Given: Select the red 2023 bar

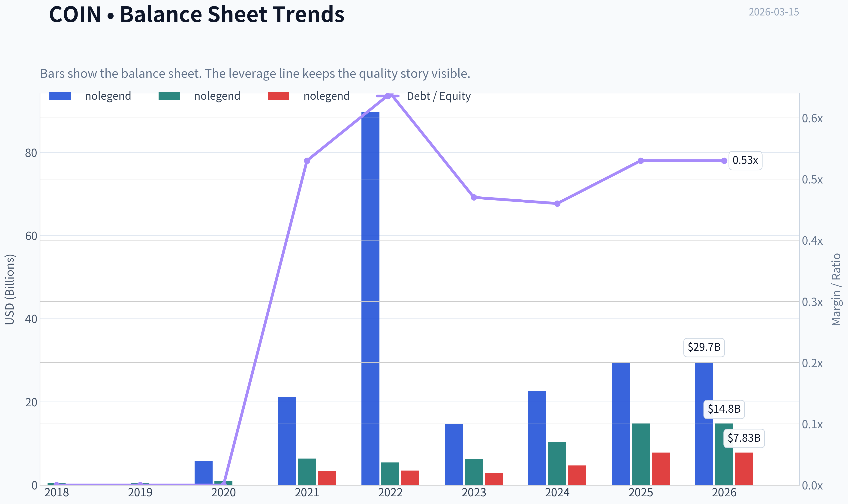Looking at the screenshot, I should point(494,479).
